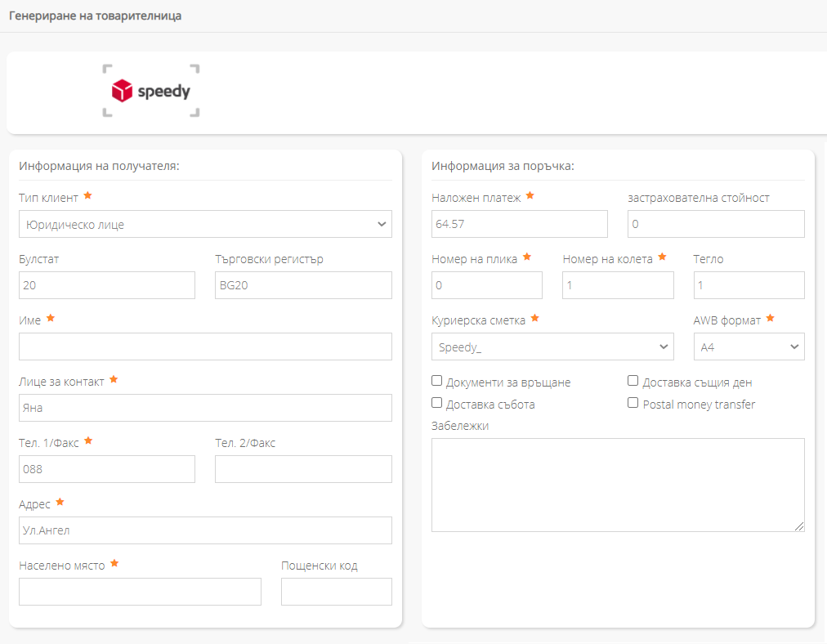Expand the Куриерска сметка dropdown
Image resolution: width=827 pixels, height=644 pixels.
point(552,347)
